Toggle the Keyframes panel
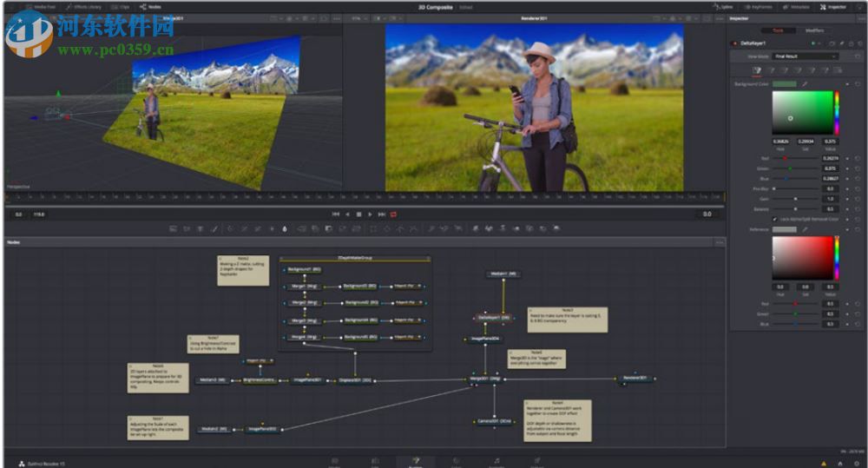This screenshot has width=868, height=468. coord(759,7)
